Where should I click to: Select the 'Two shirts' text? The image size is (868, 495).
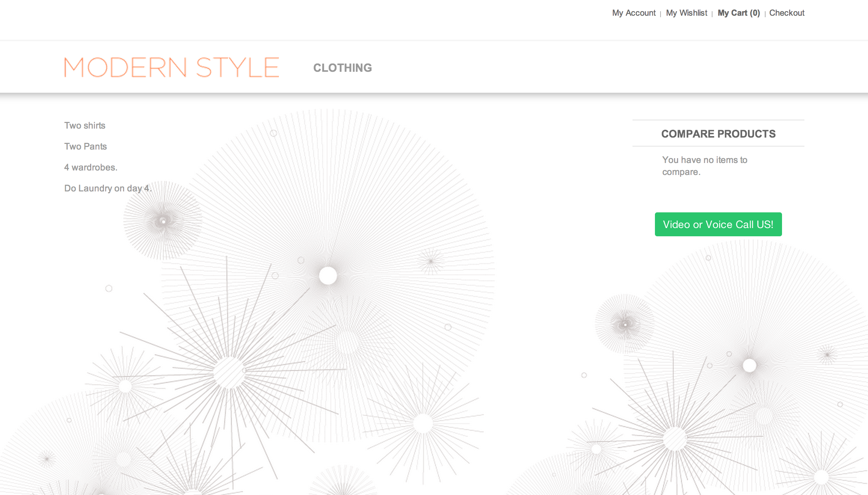pos(85,126)
